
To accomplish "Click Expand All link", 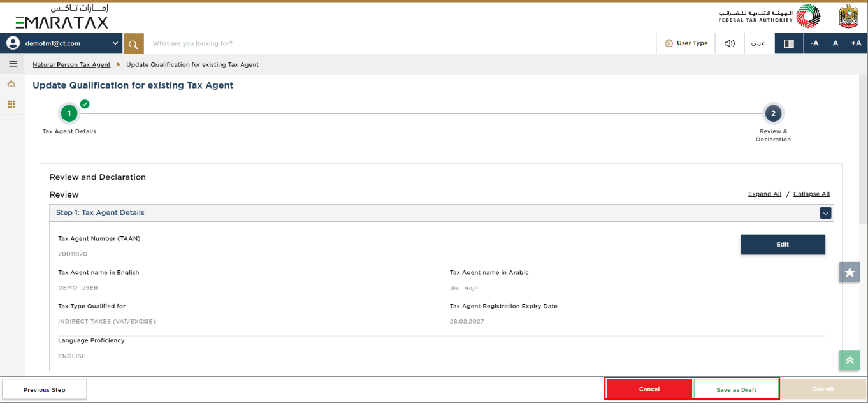I will coord(764,194).
